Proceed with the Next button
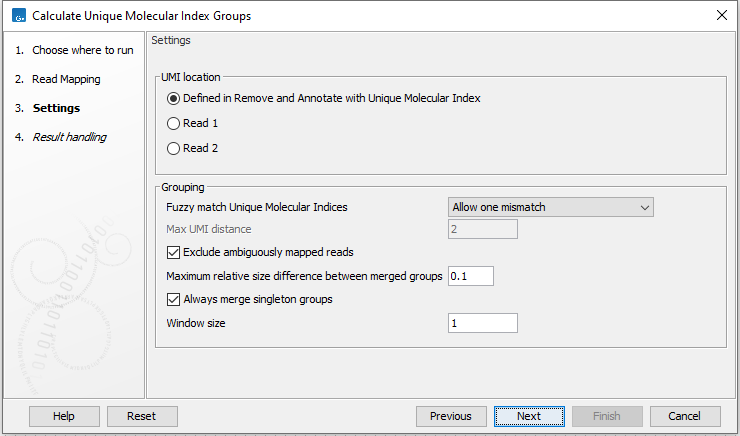The image size is (740, 436). click(x=529, y=416)
